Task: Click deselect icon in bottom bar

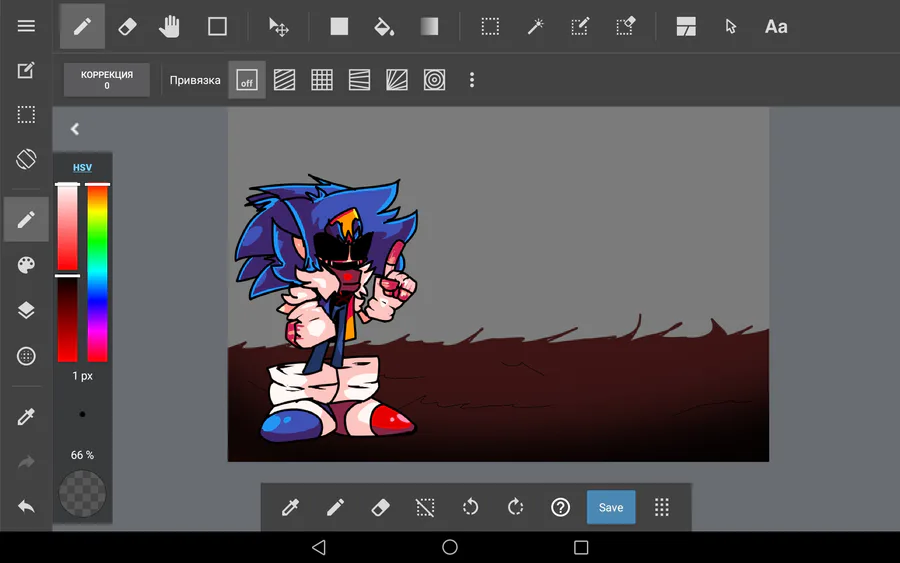Action: coord(425,507)
